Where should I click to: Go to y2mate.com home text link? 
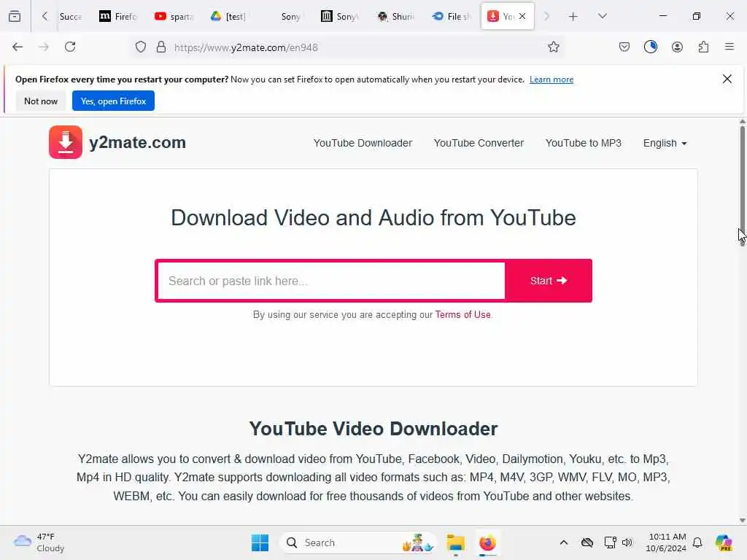(x=137, y=142)
